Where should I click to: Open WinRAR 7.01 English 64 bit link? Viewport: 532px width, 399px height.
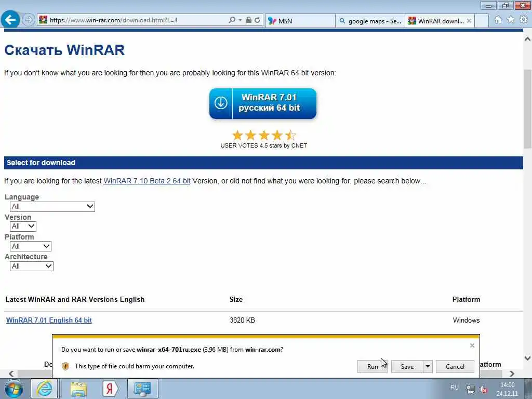pos(49,320)
